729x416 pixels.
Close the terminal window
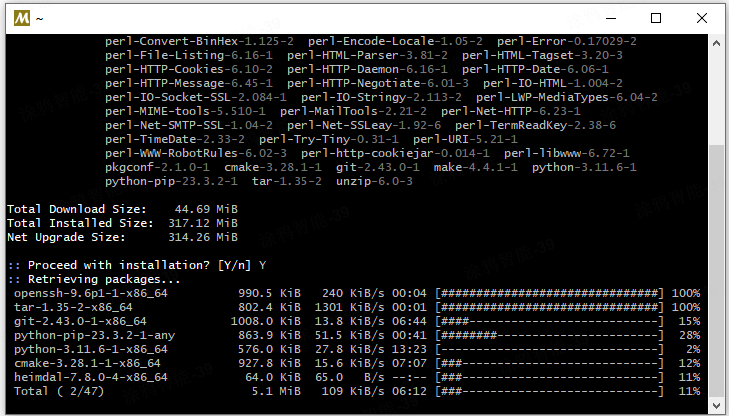click(x=702, y=18)
